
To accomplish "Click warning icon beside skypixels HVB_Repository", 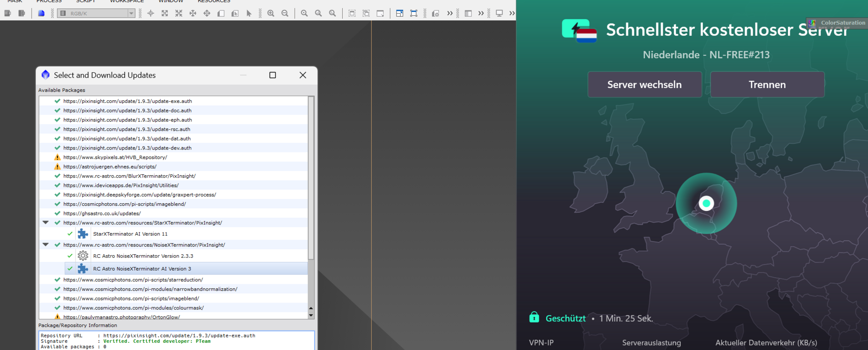I will (x=57, y=157).
